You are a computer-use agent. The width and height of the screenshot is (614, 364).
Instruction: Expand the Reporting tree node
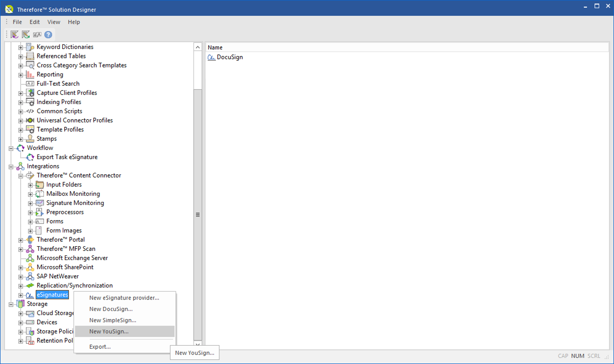click(x=21, y=74)
